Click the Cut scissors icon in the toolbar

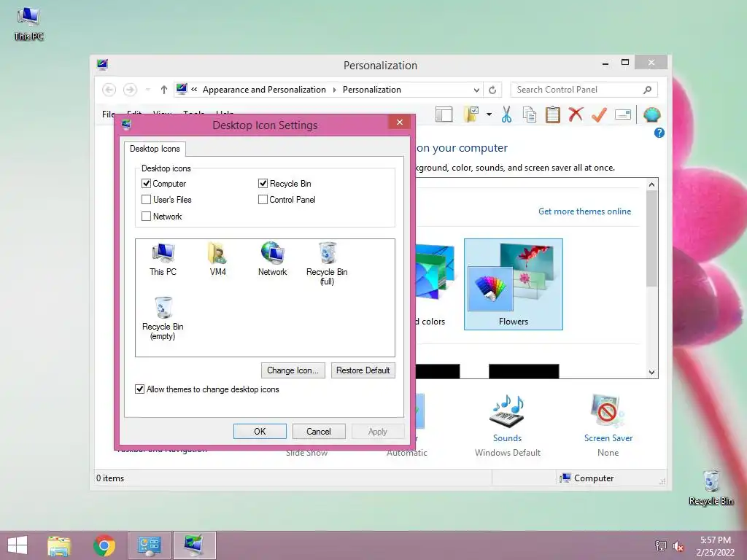click(x=506, y=114)
